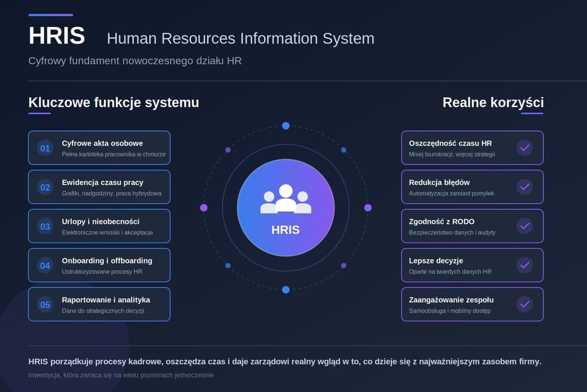
Task: Click Ustrukturyzowane procesy HR text
Action: pyautogui.click(x=102, y=271)
